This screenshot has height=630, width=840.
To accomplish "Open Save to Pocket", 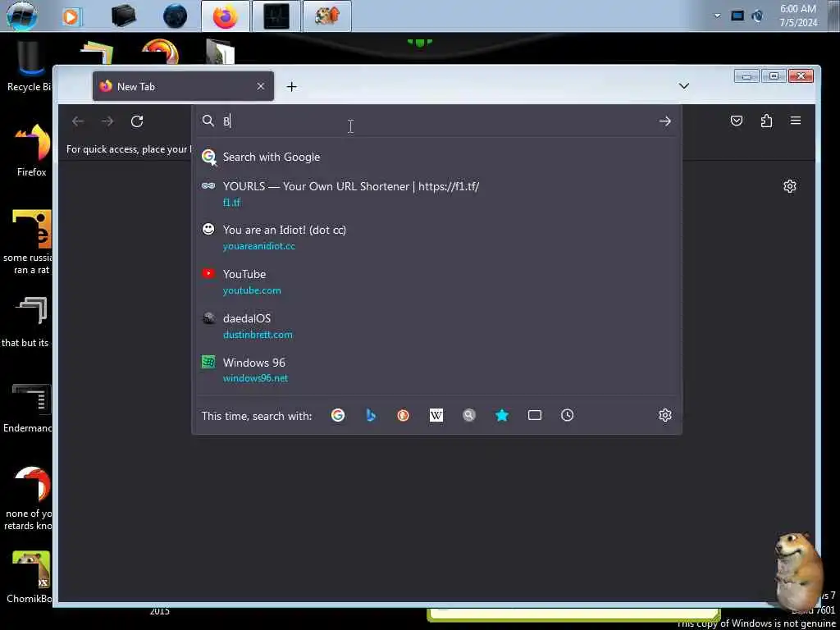I will (x=737, y=121).
